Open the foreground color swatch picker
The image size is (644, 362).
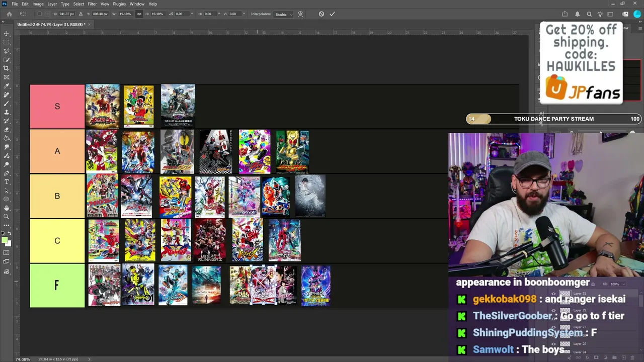5,241
